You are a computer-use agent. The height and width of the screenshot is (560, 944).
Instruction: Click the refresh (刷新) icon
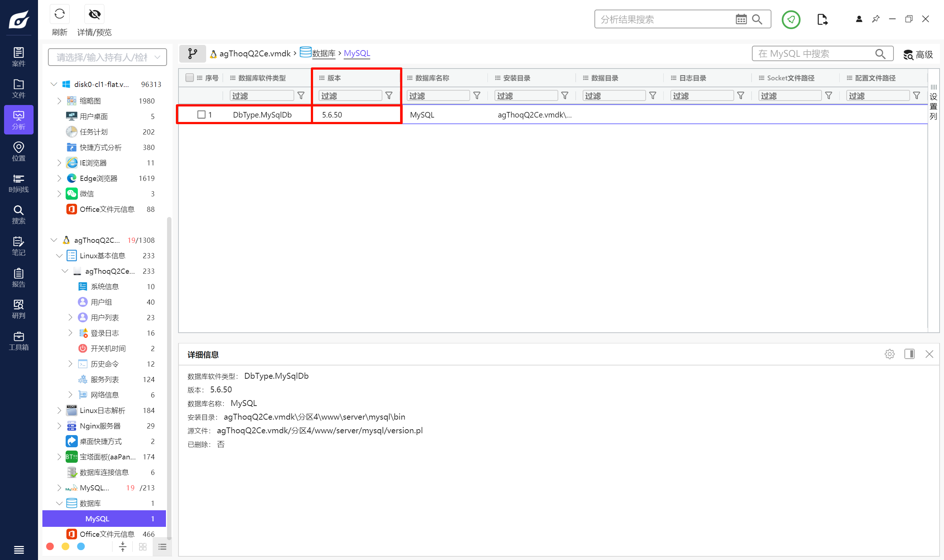click(60, 14)
